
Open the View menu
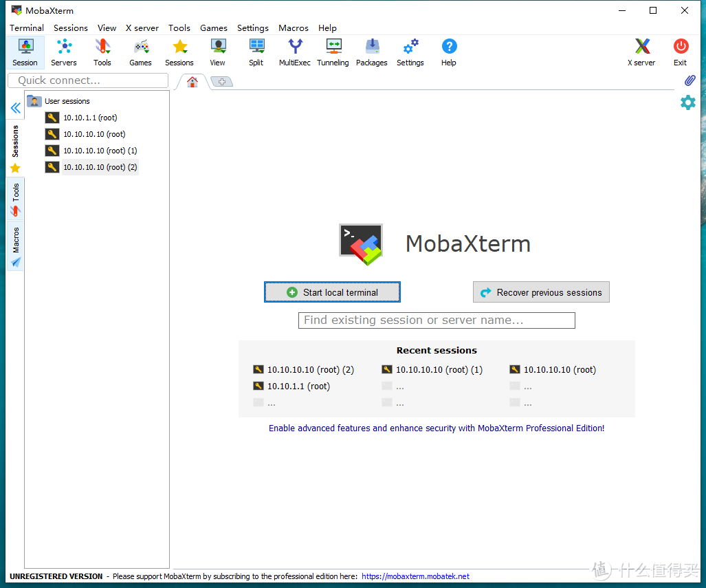[x=107, y=28]
